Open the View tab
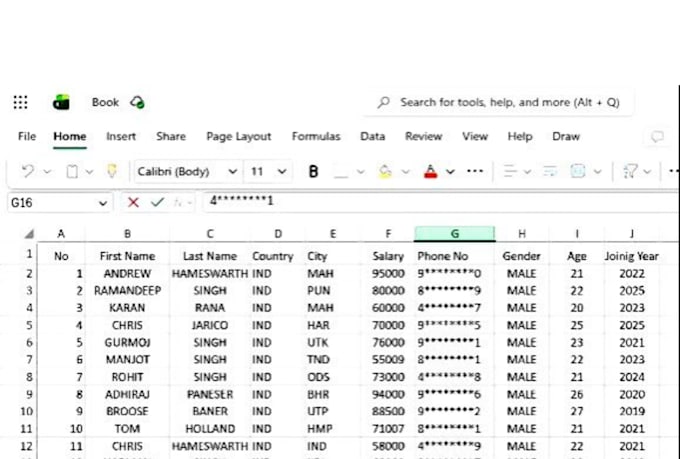Screen dimensions: 680x459 coord(475,136)
